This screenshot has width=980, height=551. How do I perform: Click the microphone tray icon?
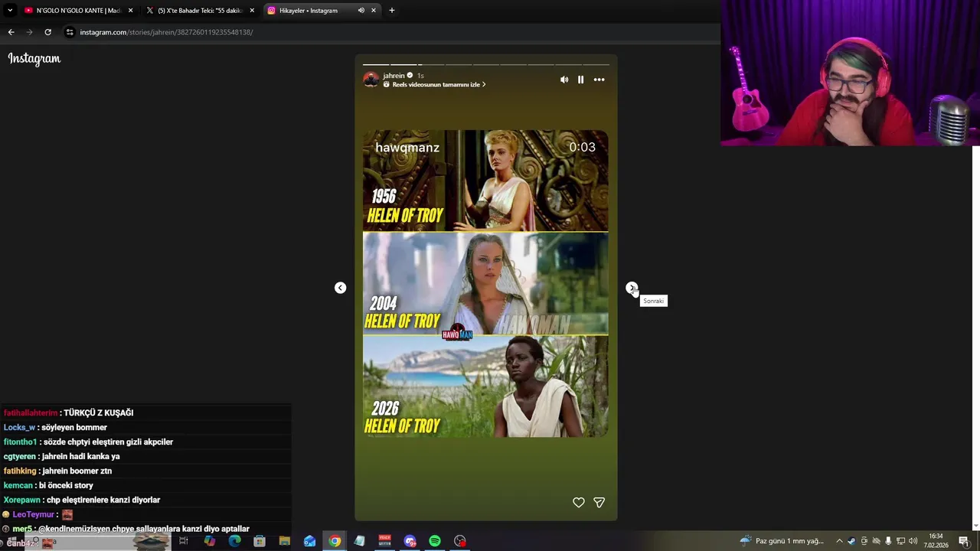tap(888, 541)
